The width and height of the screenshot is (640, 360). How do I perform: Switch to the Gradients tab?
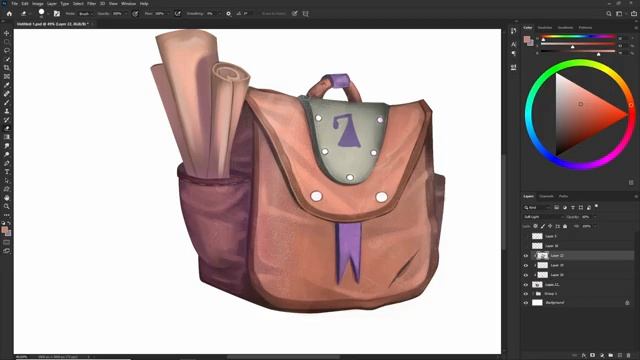[x=565, y=28]
